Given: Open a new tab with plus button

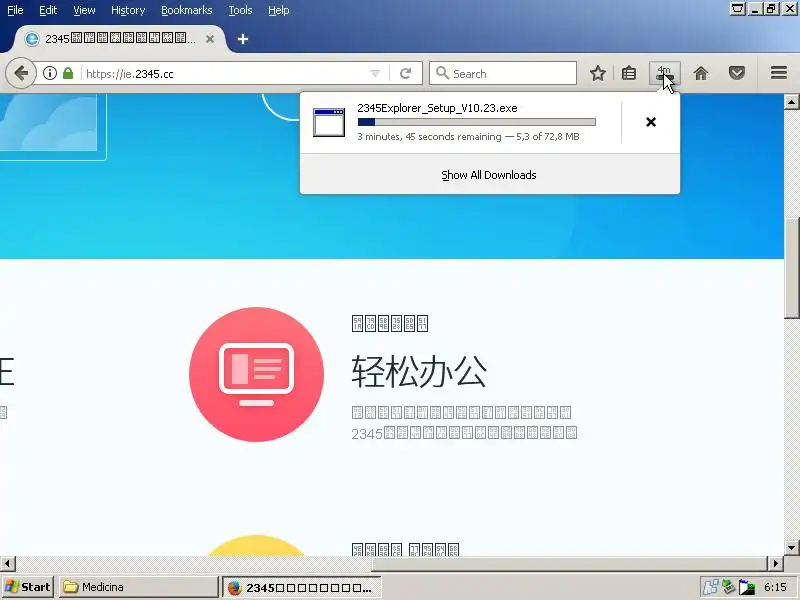Looking at the screenshot, I should (243, 39).
